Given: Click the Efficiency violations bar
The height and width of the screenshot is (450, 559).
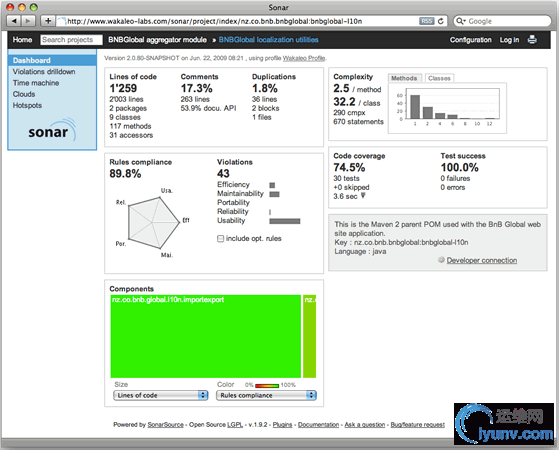Looking at the screenshot, I should [x=272, y=185].
